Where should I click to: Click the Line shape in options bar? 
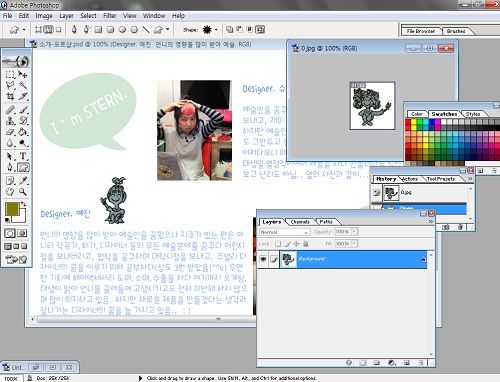pos(146,30)
